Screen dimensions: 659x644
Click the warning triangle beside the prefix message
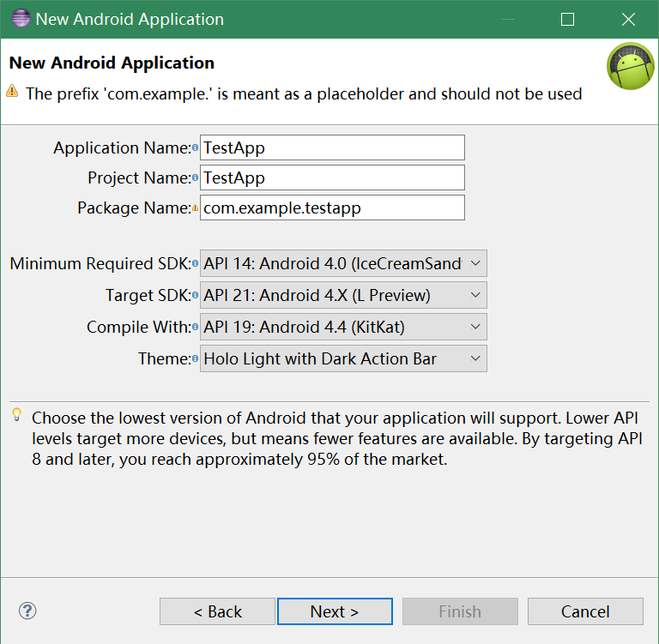(x=12, y=92)
